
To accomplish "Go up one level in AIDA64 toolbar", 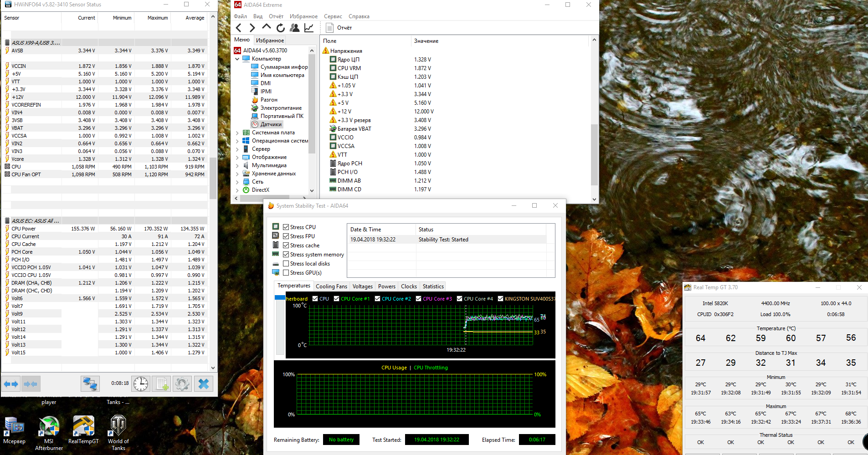I will click(266, 28).
